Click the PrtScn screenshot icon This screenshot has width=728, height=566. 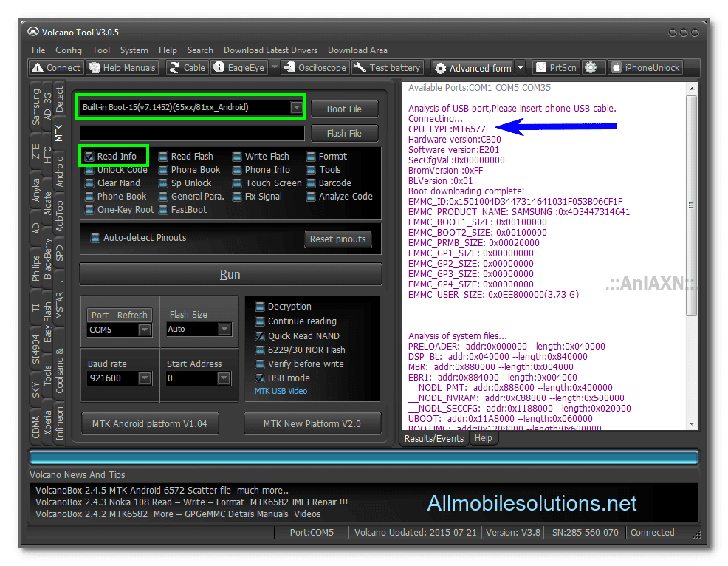(x=556, y=67)
